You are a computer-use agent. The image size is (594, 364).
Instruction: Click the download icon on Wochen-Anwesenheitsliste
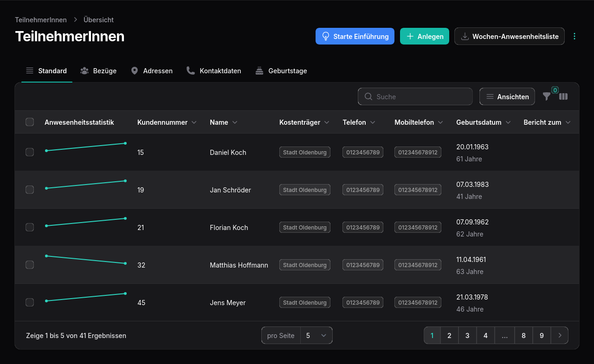click(465, 36)
